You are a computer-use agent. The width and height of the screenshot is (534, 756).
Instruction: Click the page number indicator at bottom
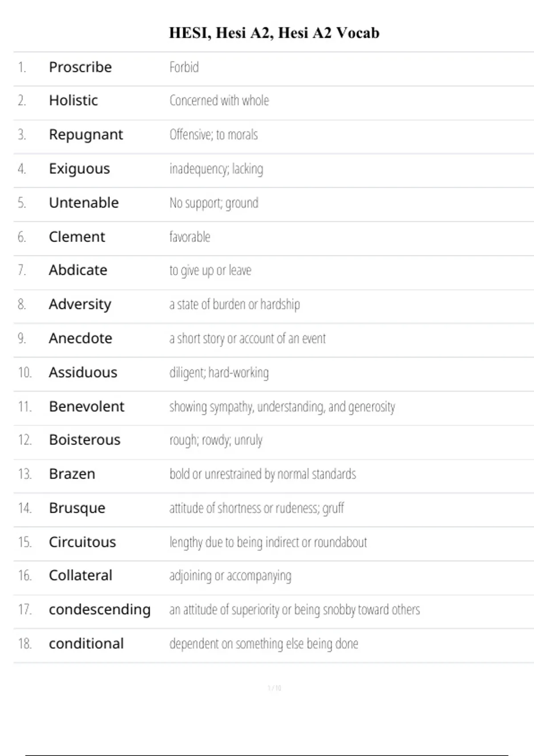coord(274,688)
